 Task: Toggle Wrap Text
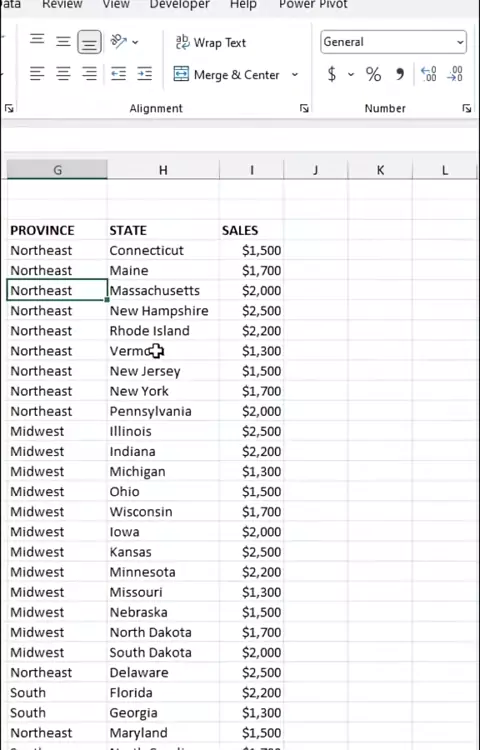pos(210,43)
